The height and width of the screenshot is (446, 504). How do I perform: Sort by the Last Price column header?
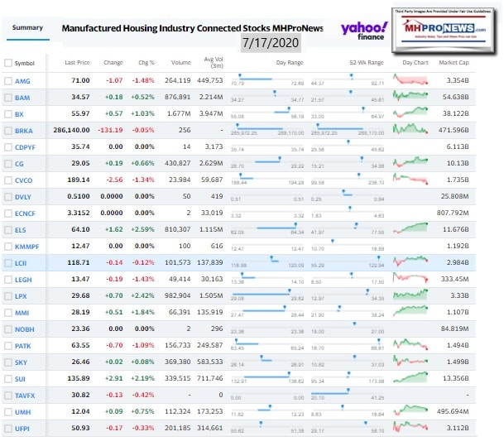coord(77,63)
